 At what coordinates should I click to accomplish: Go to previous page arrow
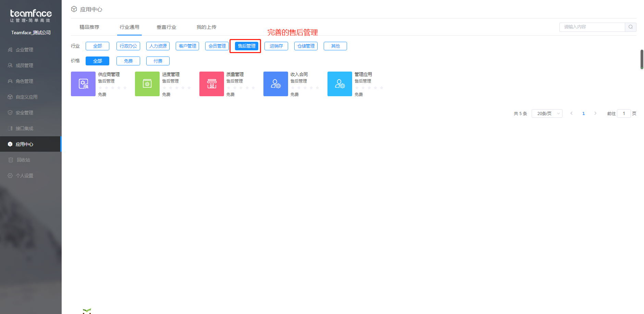coord(571,114)
